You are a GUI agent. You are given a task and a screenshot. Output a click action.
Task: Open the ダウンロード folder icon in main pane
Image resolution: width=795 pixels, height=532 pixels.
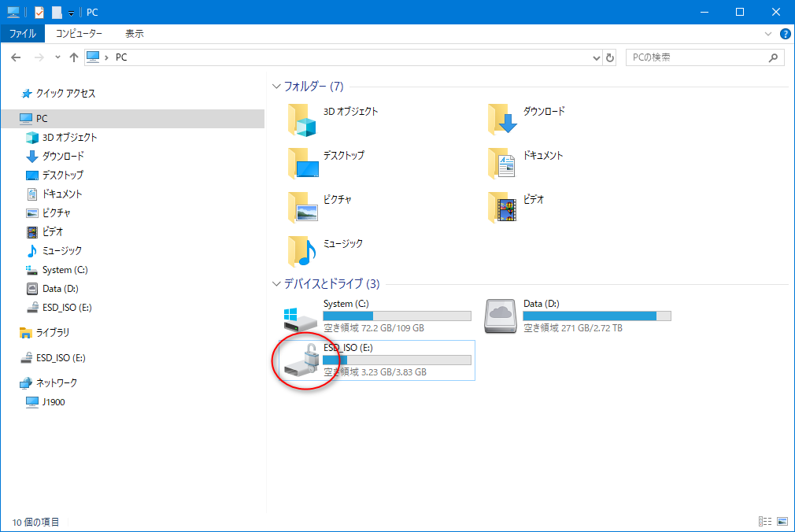[501, 118]
